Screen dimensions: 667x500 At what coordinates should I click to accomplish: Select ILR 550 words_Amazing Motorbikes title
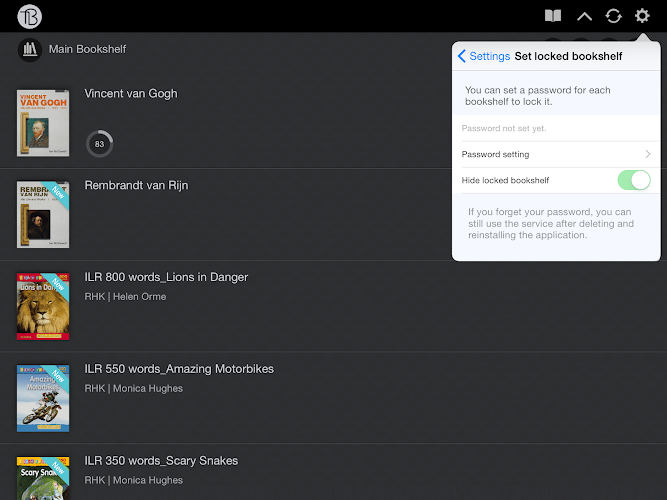[179, 369]
